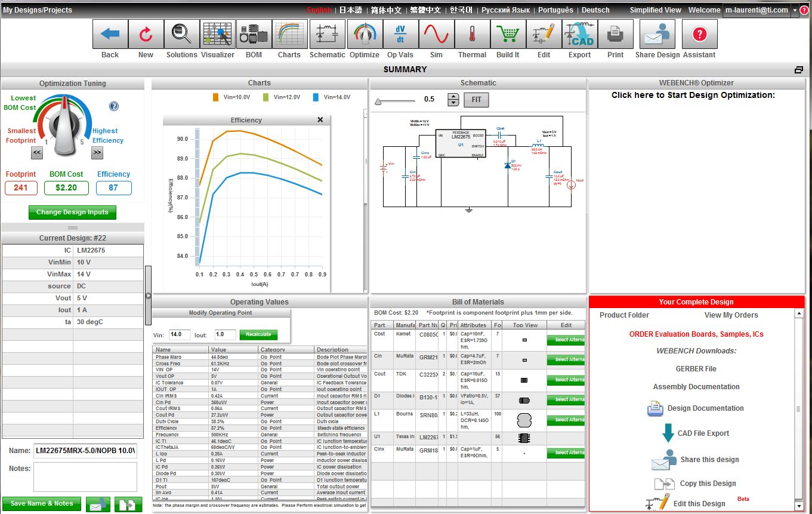Click the CAD Export icon

[x=579, y=34]
